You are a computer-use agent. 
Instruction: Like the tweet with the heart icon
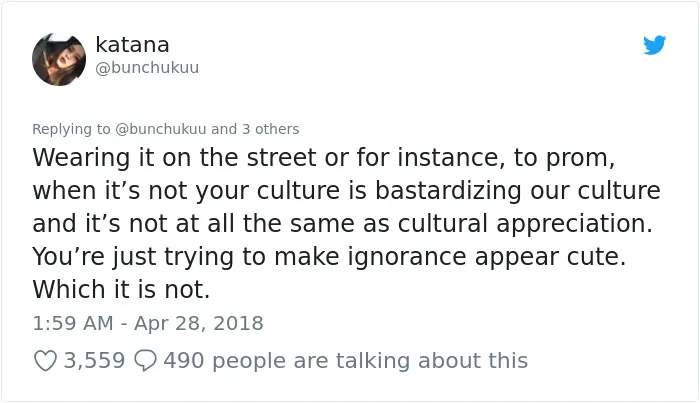coord(46,361)
